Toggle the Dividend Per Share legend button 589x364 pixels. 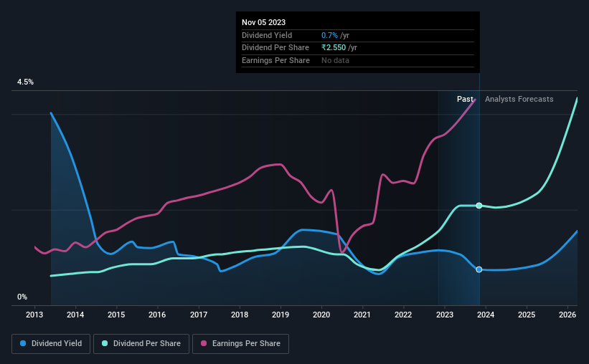[x=141, y=343]
